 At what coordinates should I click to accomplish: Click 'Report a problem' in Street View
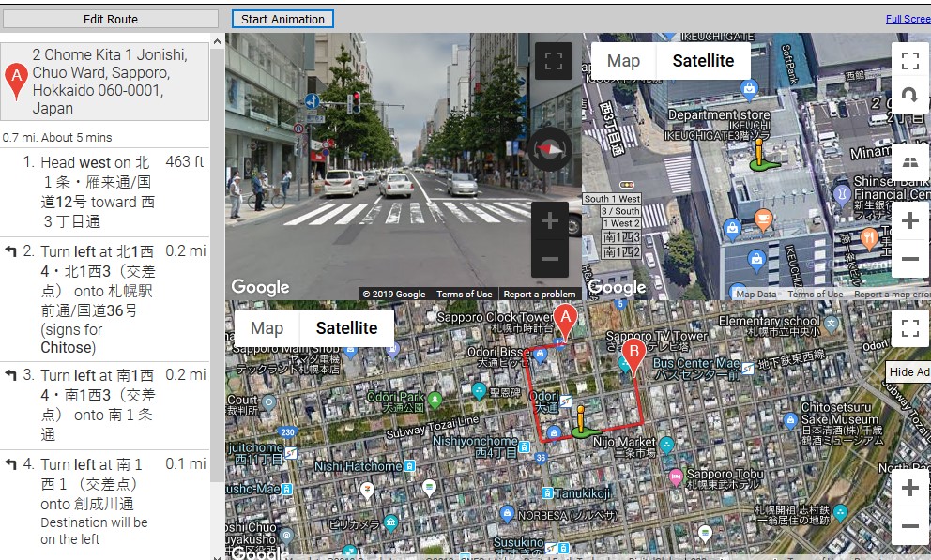point(539,295)
